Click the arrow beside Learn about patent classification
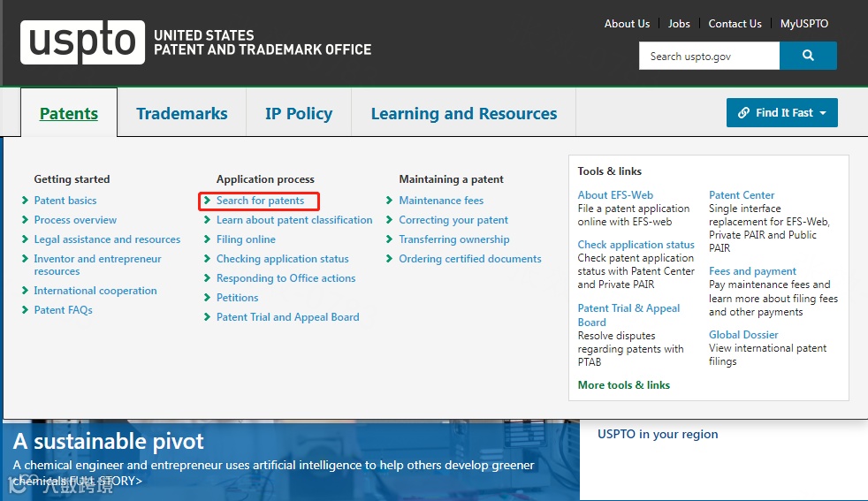The width and height of the screenshot is (868, 501). [x=207, y=220]
